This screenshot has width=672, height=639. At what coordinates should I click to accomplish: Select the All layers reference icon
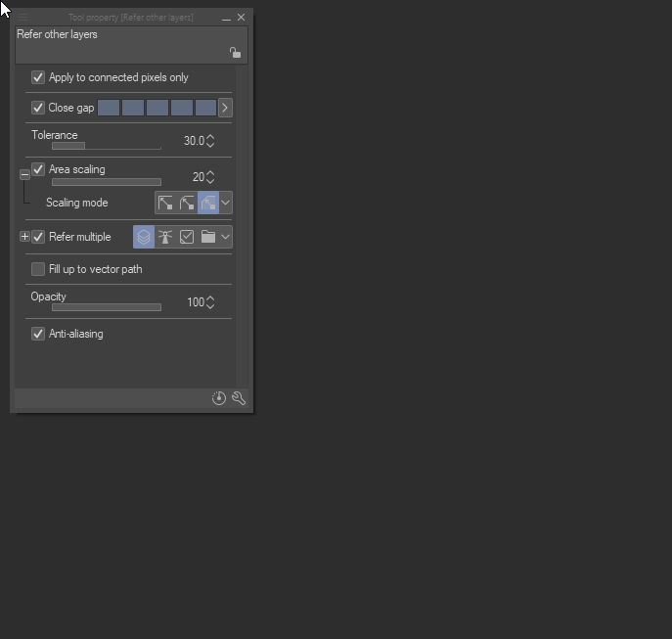click(x=144, y=237)
